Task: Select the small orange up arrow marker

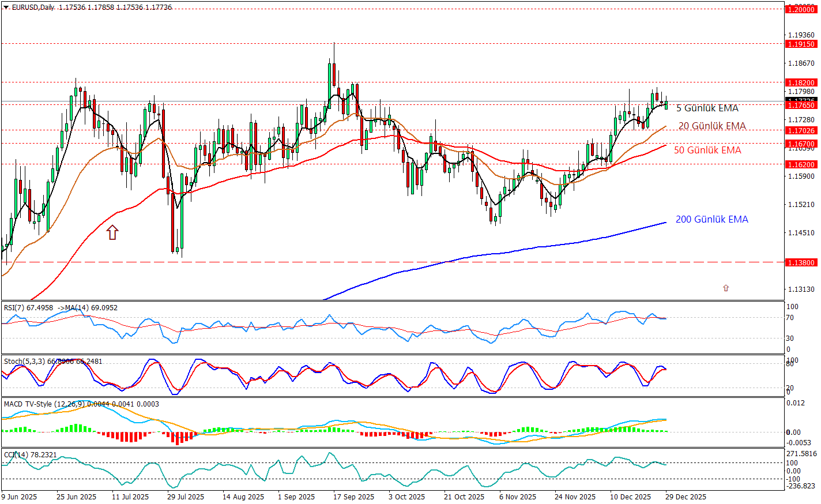Action: pos(726,288)
